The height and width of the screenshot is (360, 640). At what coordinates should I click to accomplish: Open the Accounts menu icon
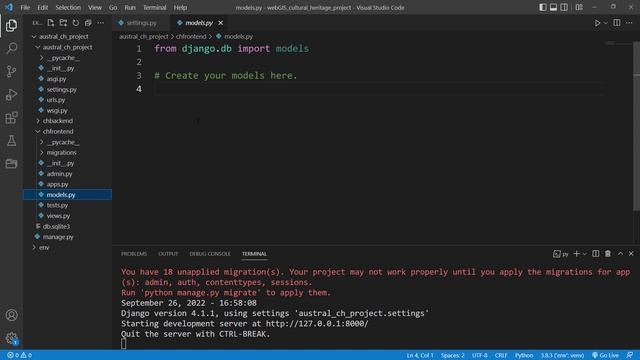11,315
